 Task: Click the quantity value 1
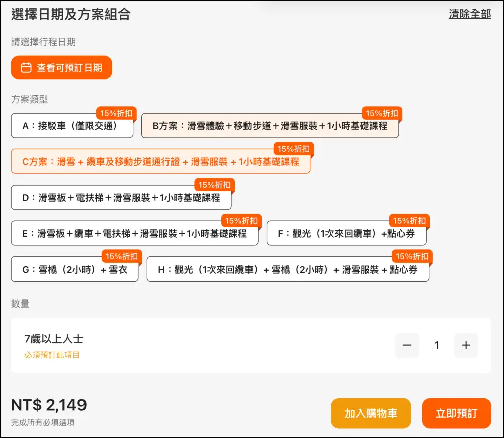click(437, 345)
